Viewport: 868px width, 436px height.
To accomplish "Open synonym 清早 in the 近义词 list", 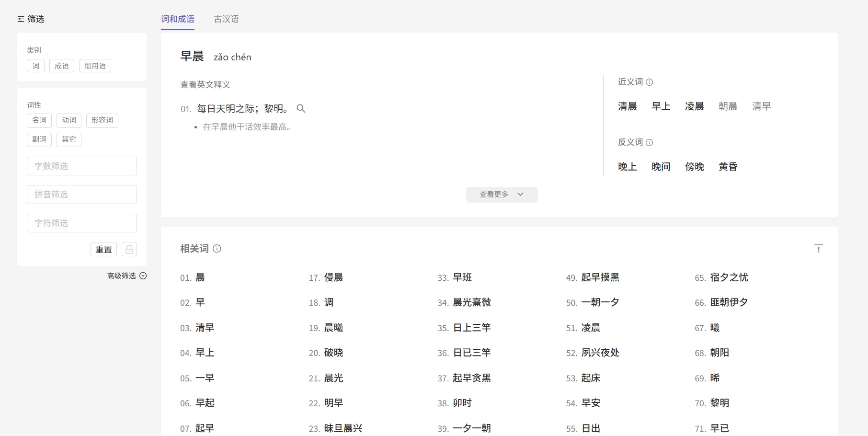I will pos(762,106).
